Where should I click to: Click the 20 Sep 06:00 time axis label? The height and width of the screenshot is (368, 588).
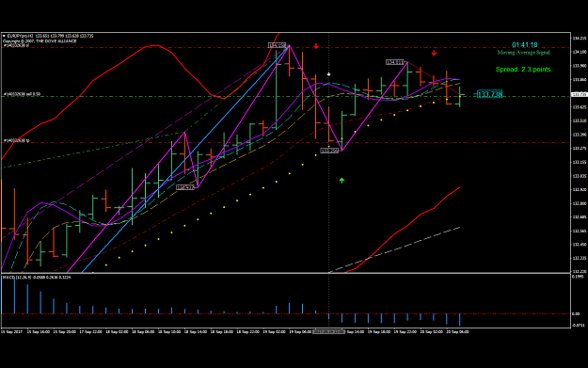pyautogui.click(x=457, y=331)
